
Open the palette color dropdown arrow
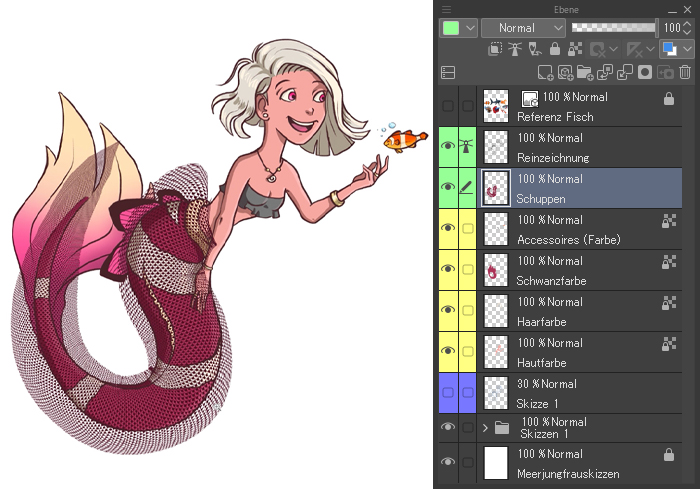click(x=470, y=28)
